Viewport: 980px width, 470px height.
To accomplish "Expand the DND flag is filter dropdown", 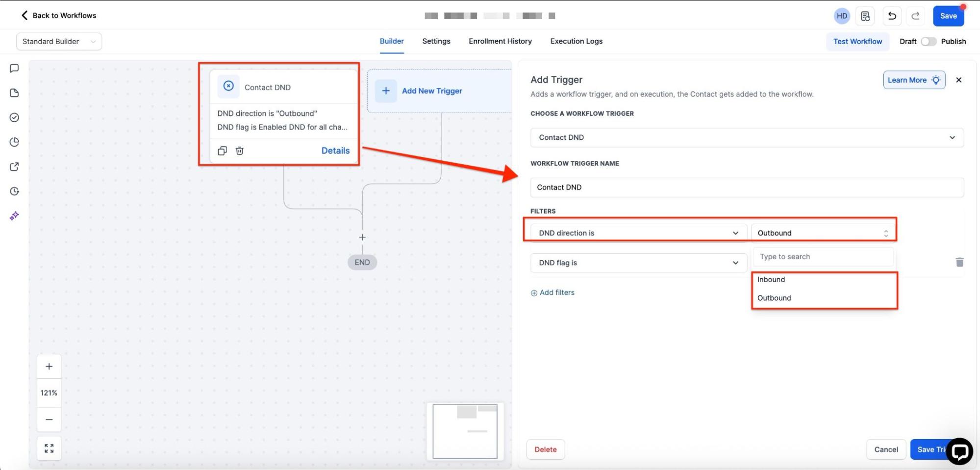I will (x=638, y=263).
